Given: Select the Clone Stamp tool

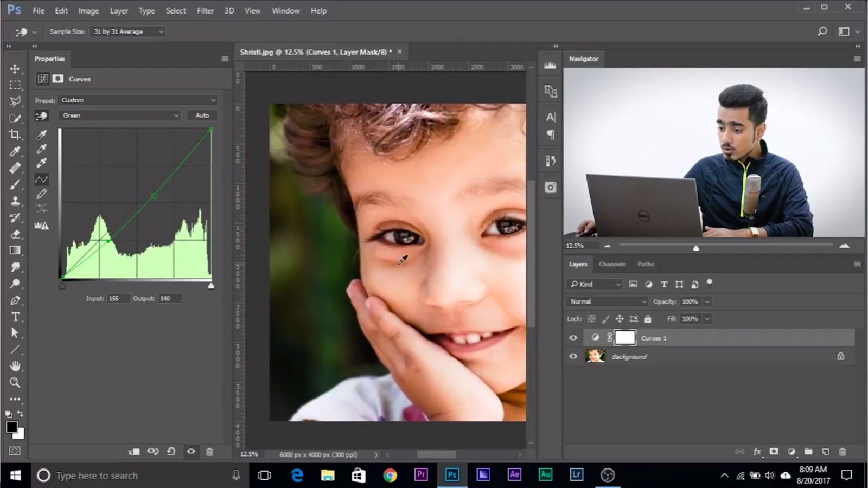Looking at the screenshot, I should 15,201.
